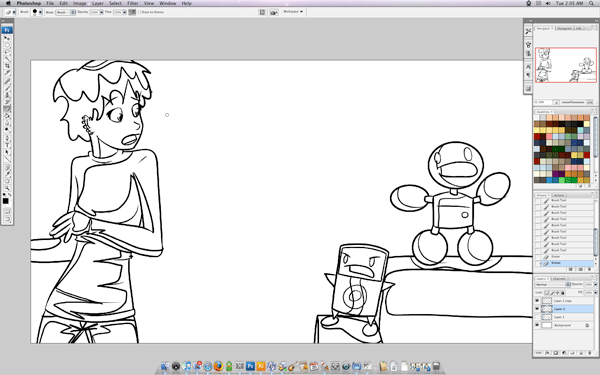Hide the Layer 2 copy layer
Viewport: 600px width, 375px height.
pos(537,301)
